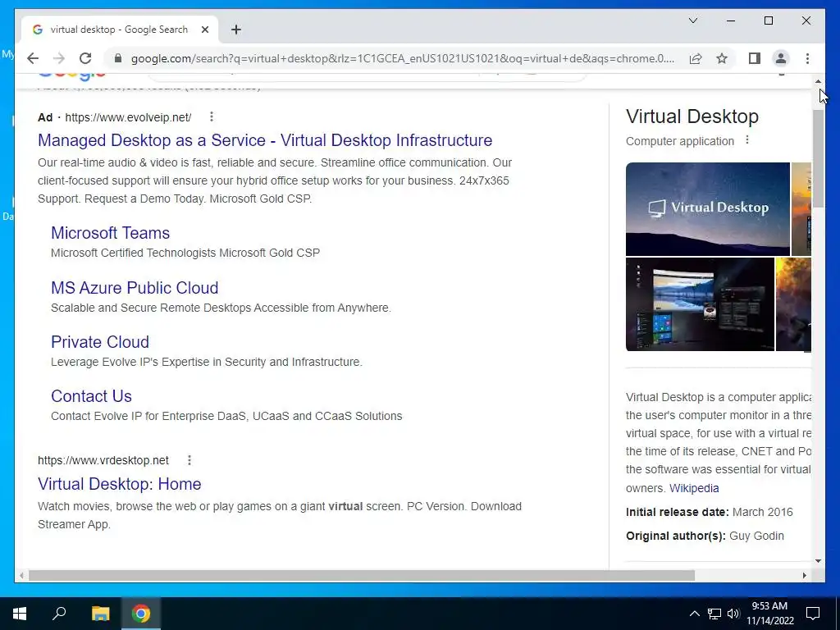
Task: Click the horizontal scrollbar right arrow
Action: coord(804,575)
